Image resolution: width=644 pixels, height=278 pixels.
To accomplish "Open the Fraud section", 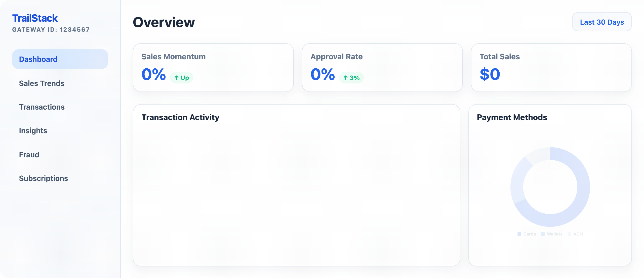I will pyautogui.click(x=29, y=155).
